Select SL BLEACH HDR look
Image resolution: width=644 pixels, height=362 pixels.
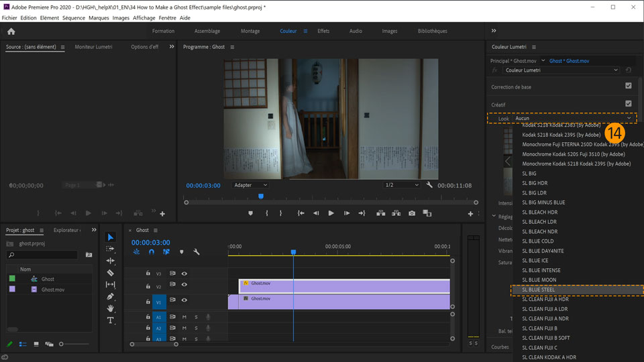pyautogui.click(x=540, y=212)
